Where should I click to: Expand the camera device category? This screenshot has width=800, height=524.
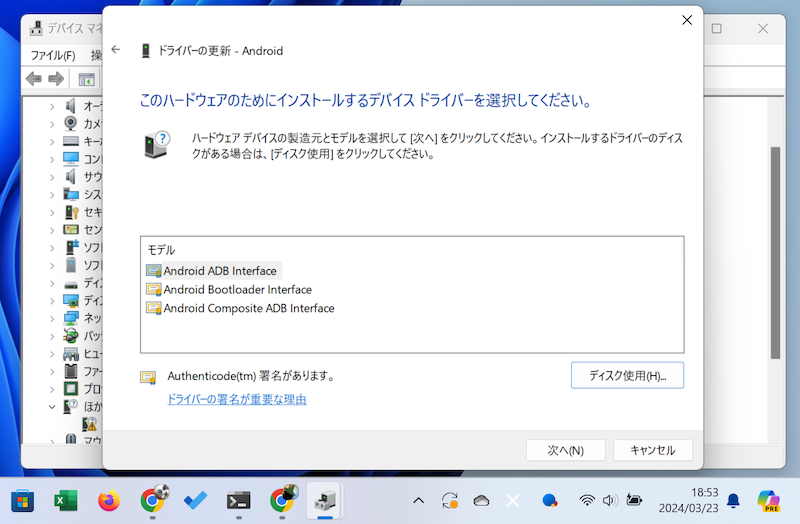(x=52, y=123)
